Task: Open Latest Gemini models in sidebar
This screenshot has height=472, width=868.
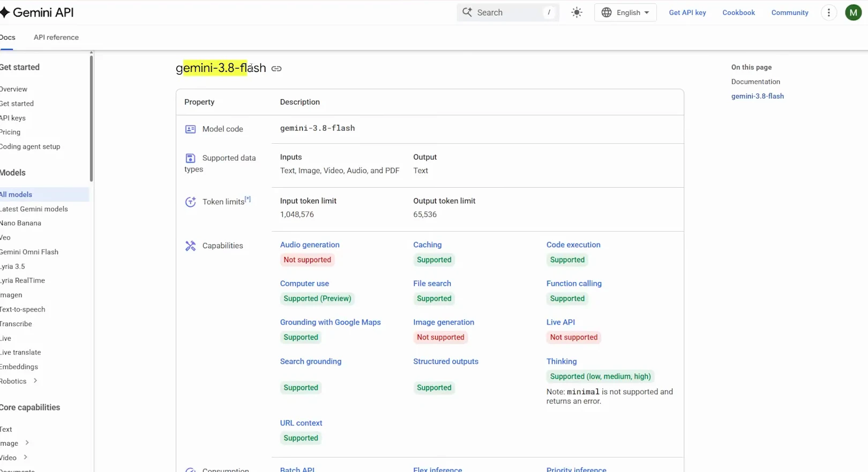Action: pyautogui.click(x=34, y=209)
